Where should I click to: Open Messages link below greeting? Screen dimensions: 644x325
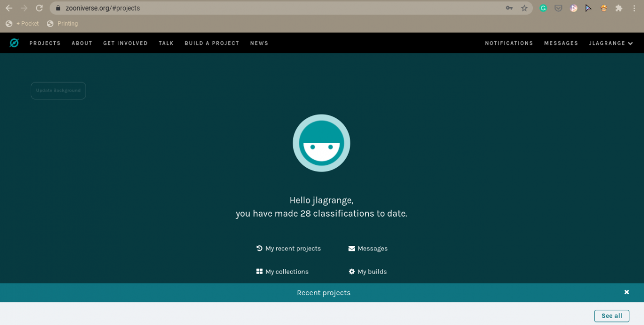tap(368, 248)
